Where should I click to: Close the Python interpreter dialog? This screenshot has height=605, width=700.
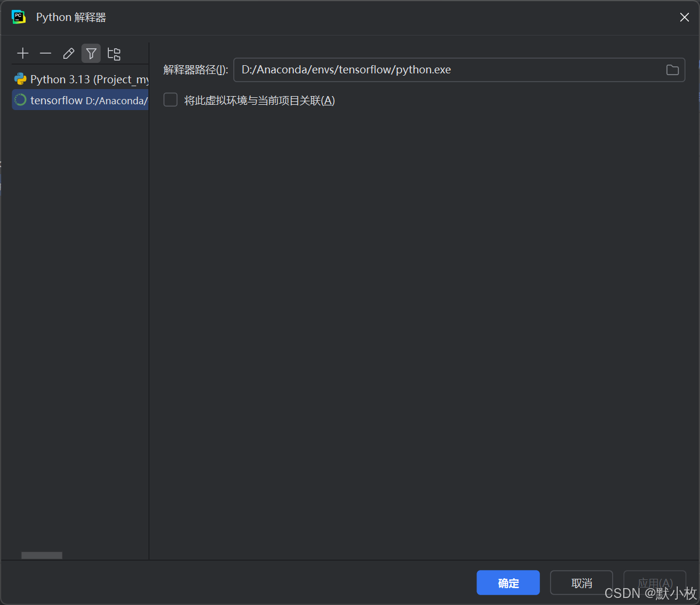pos(684,17)
